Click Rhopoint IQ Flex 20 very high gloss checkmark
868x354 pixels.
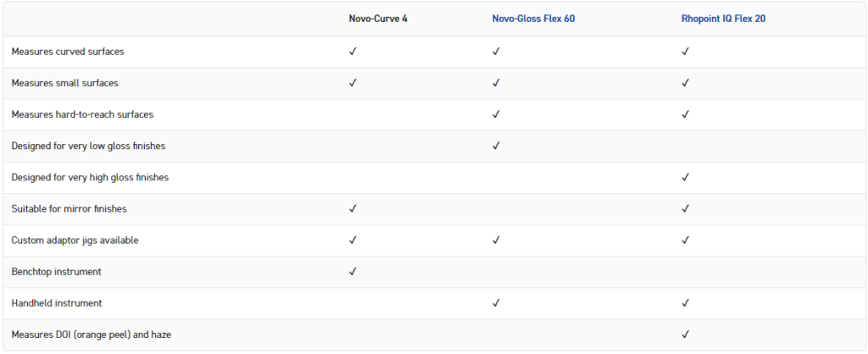pos(685,177)
